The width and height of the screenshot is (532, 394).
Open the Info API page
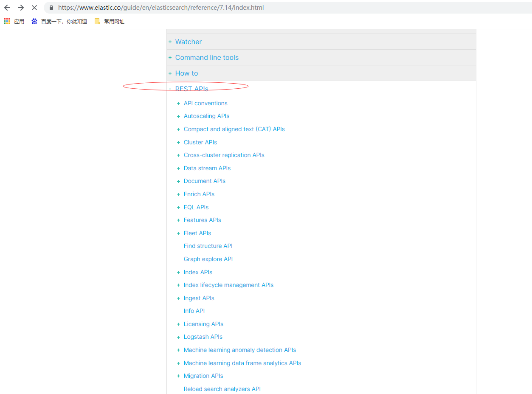(x=194, y=311)
